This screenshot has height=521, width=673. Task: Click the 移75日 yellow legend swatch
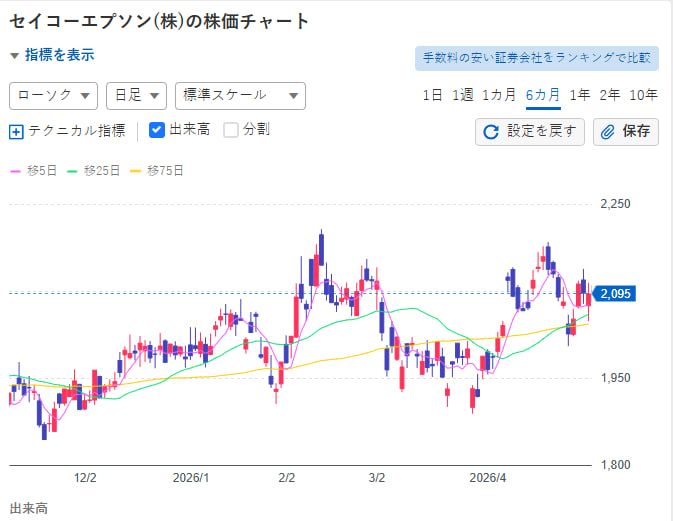pyautogui.click(x=135, y=171)
